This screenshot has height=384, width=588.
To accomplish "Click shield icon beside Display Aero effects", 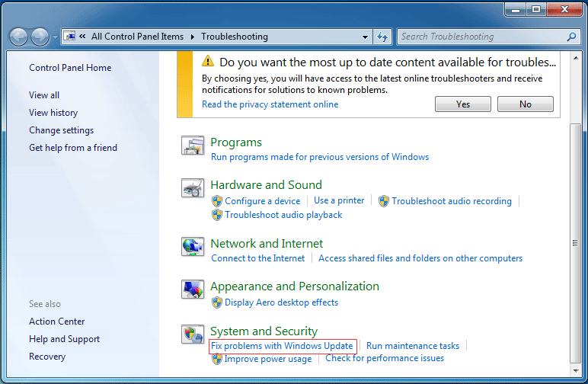I will [x=217, y=302].
